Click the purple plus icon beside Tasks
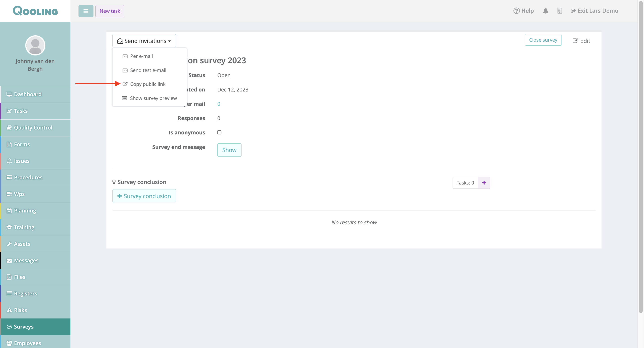 [x=484, y=183]
